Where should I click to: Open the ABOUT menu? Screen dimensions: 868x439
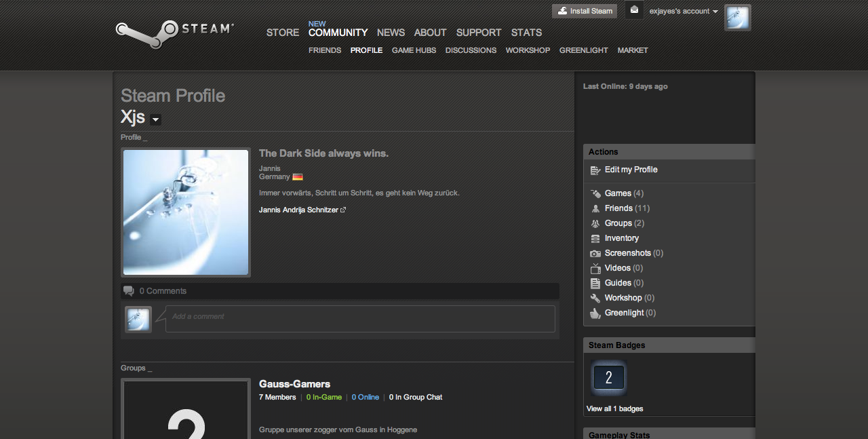[x=431, y=33]
